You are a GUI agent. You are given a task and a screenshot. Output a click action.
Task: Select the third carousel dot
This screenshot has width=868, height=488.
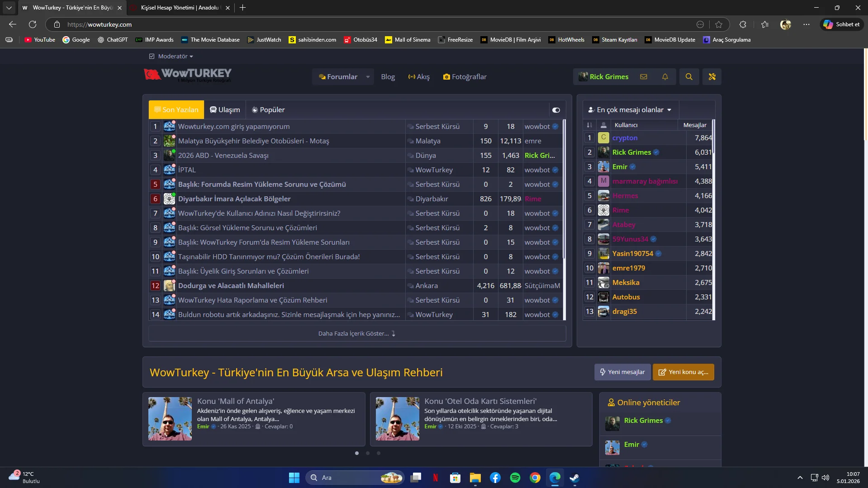(x=379, y=453)
